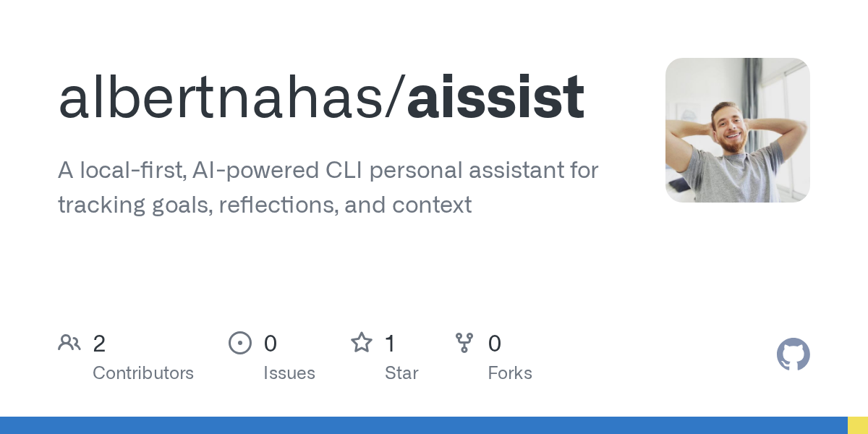Image resolution: width=868 pixels, height=434 pixels.
Task: Open the bold aissist repository name
Action: tap(495, 98)
